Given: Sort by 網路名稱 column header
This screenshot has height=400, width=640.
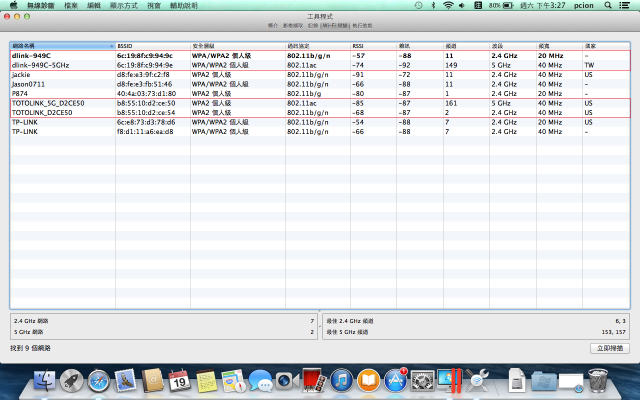Looking at the screenshot, I should pos(62,46).
